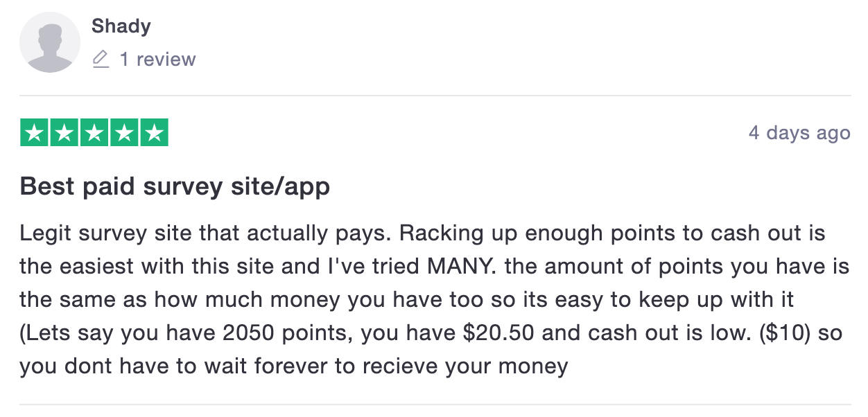Screen dimensions: 868x417
Task: Click the pencil icon beside review count
Action: 101,59
